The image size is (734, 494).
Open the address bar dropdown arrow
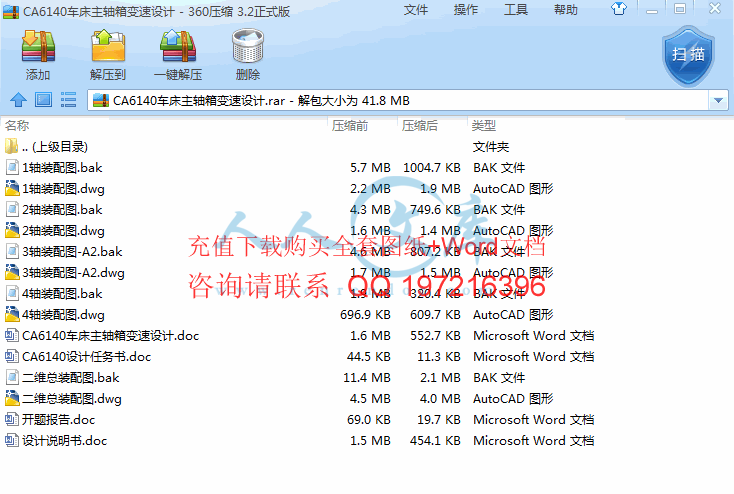718,100
